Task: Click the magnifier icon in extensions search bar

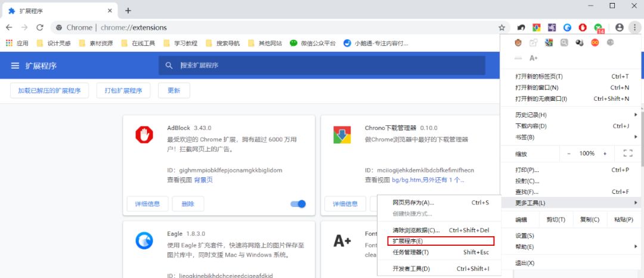Action: coord(169,65)
